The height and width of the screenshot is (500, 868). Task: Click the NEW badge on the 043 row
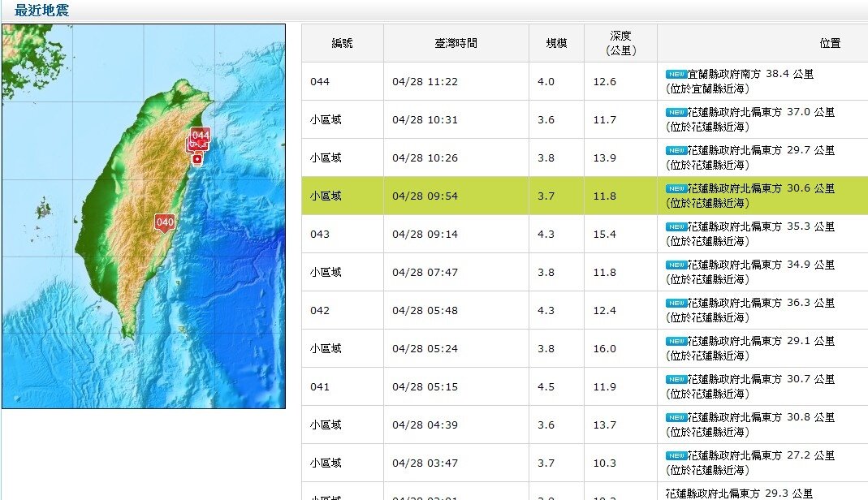(676, 226)
